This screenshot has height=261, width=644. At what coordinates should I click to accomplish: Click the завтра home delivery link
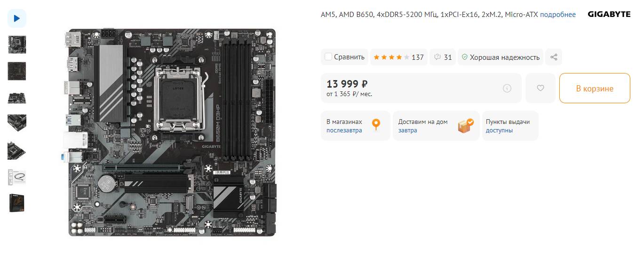(408, 130)
